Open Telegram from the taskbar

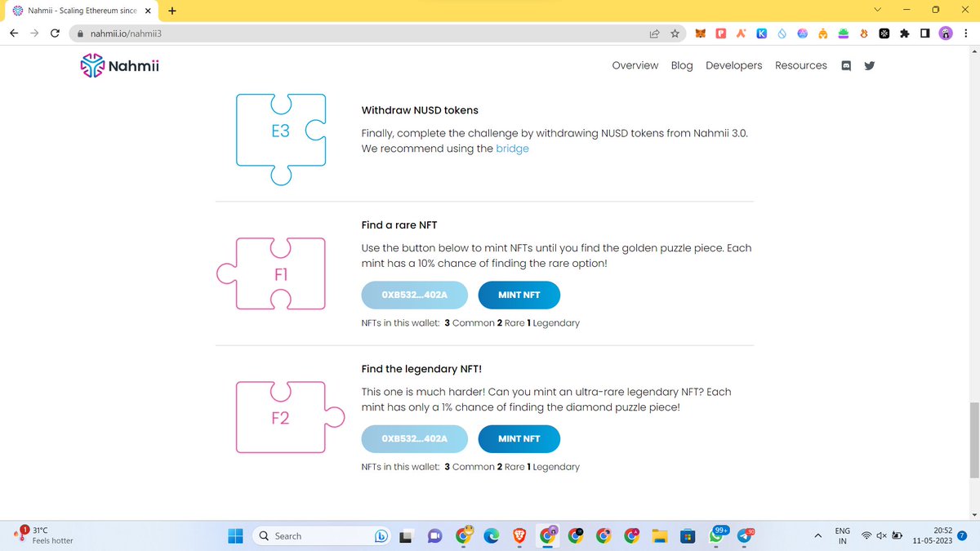click(744, 535)
